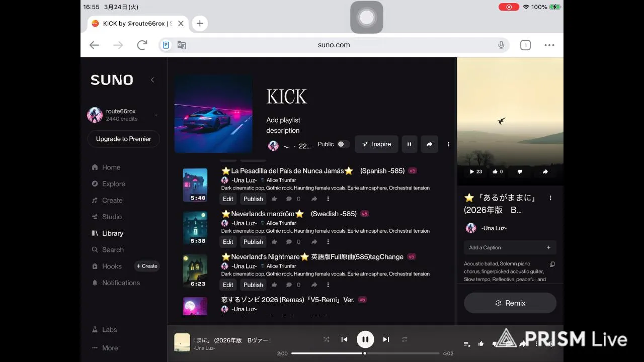The height and width of the screenshot is (362, 644).
Task: Click Upgrade to Premier button
Action: pos(124,139)
